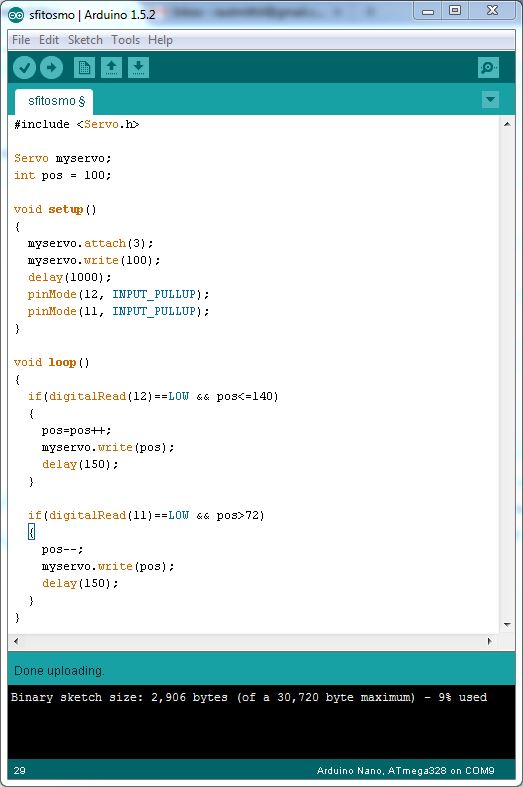This screenshot has height=787, width=523.
Task: Click the Verify (checkmark) toolbar icon
Action: (x=24, y=67)
